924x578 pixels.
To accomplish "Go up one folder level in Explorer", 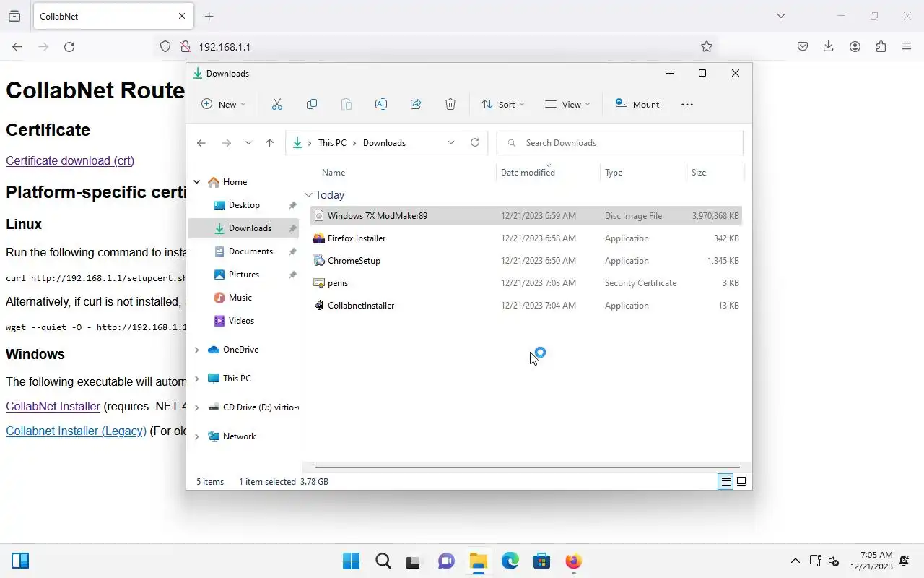I will [269, 143].
